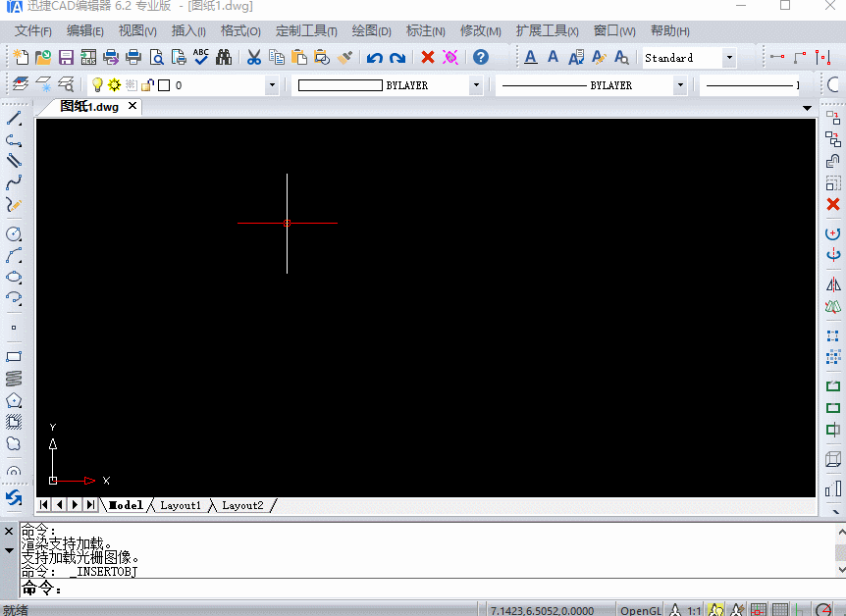Image resolution: width=846 pixels, height=616 pixels.
Task: Toggle layer freeze sun icon
Action: coord(115,84)
